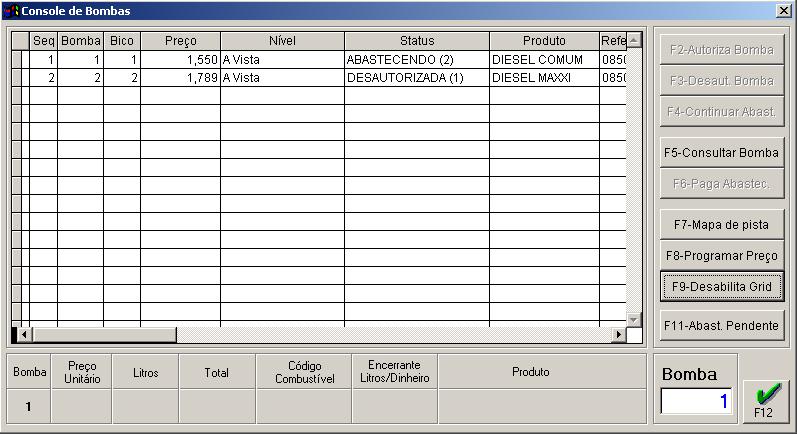Screen dimensions: 797x434
Task: Open F5-Consultar Bomba
Action: (x=722, y=152)
